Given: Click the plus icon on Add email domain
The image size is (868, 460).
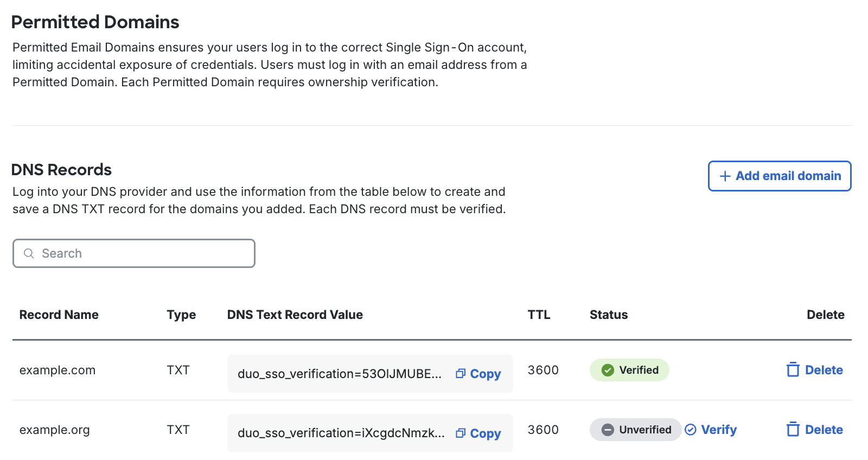Looking at the screenshot, I should pos(725,176).
